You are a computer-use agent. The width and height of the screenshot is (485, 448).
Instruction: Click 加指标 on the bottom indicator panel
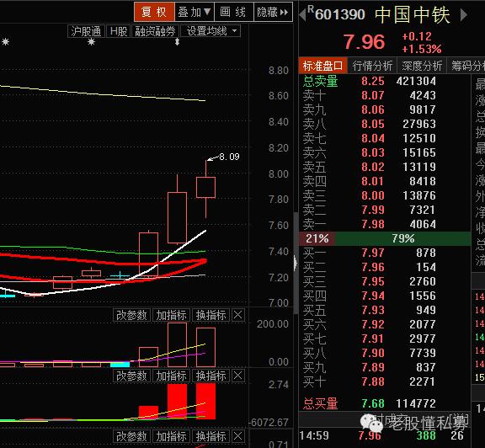pos(172,436)
